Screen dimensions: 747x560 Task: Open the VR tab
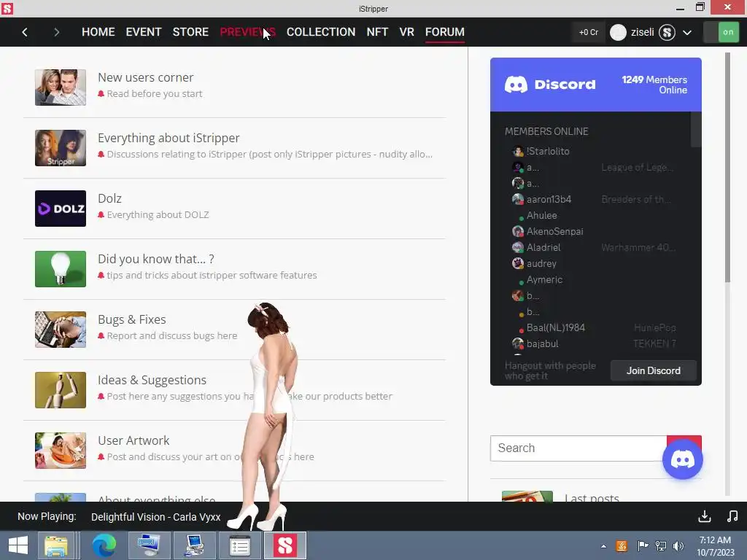point(406,32)
